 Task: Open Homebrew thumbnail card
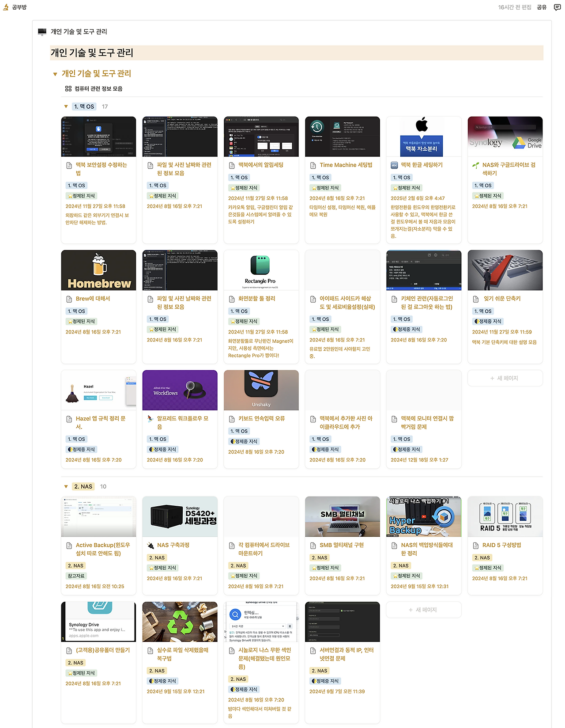pos(98,270)
